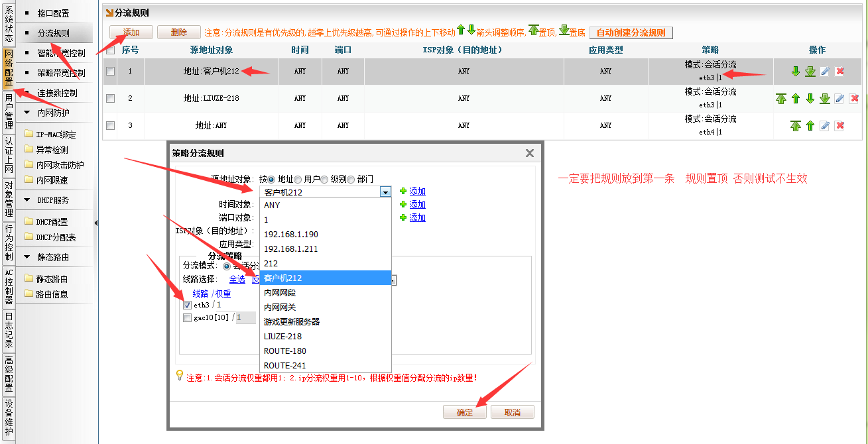Delete the 客户机212 rule in row 1

click(x=839, y=72)
